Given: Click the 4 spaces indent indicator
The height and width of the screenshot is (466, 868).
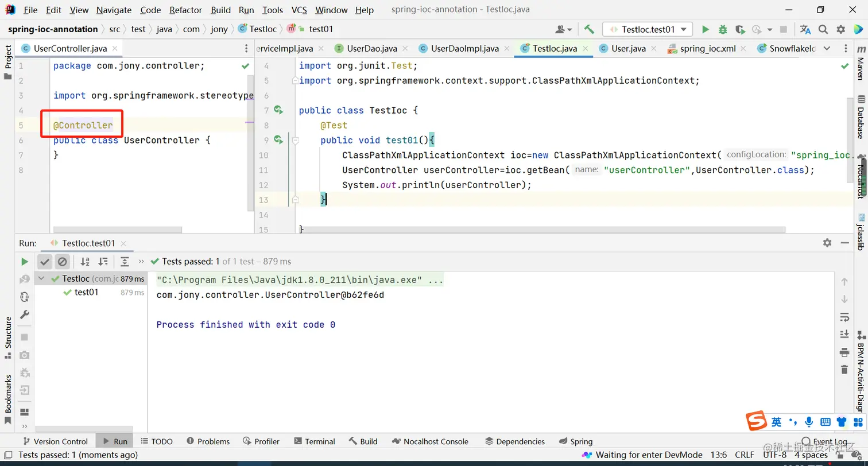Looking at the screenshot, I should (811, 455).
